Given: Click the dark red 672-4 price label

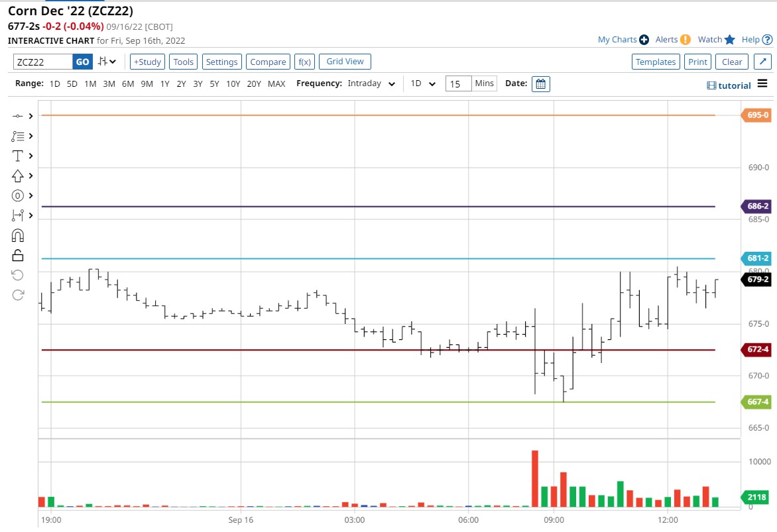Looking at the screenshot, I should pyautogui.click(x=756, y=349).
